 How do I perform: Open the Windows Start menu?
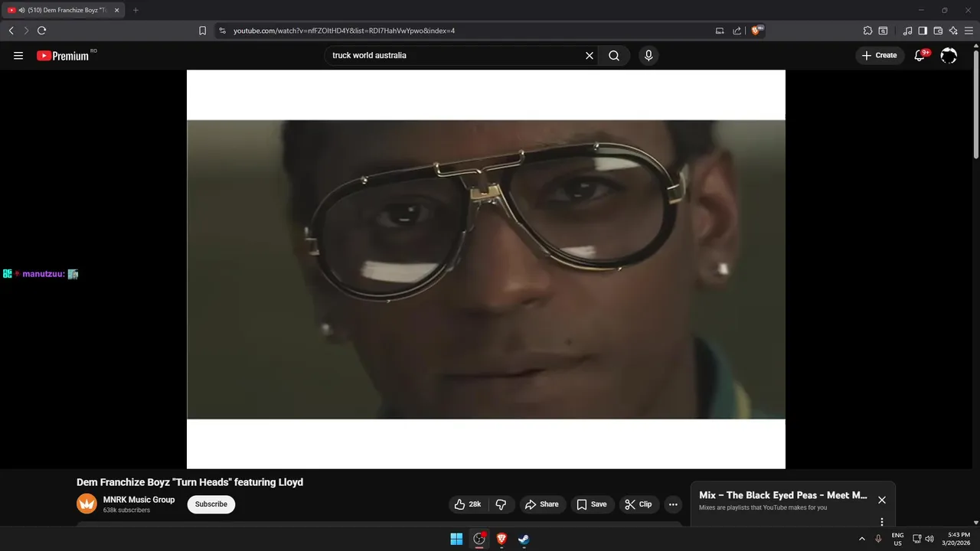[456, 539]
